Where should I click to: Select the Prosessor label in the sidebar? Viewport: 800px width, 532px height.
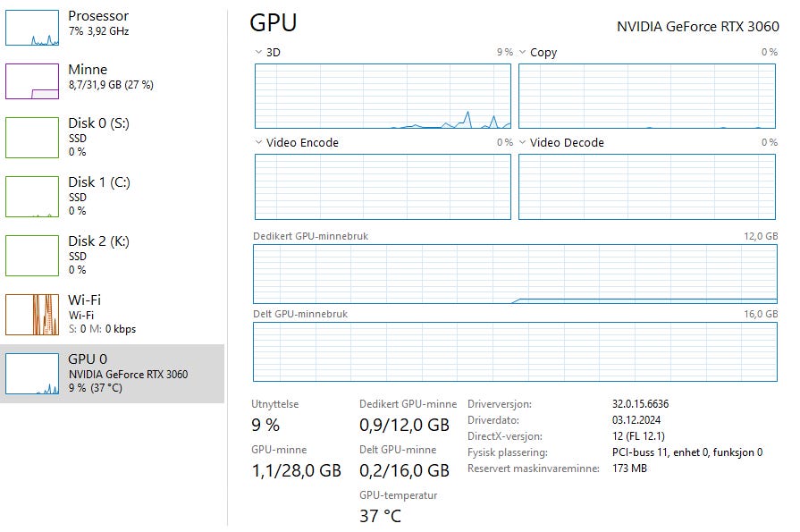click(x=98, y=16)
